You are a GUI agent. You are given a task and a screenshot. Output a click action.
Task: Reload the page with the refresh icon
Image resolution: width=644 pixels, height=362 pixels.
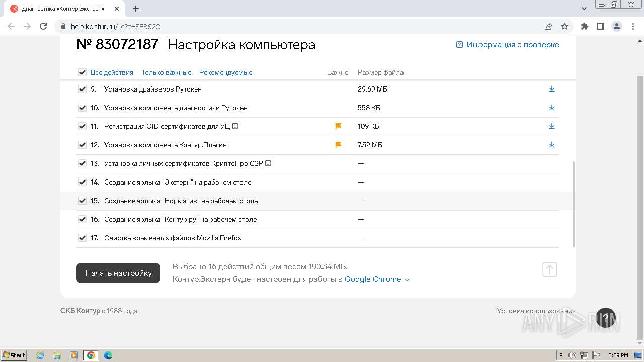(43, 26)
